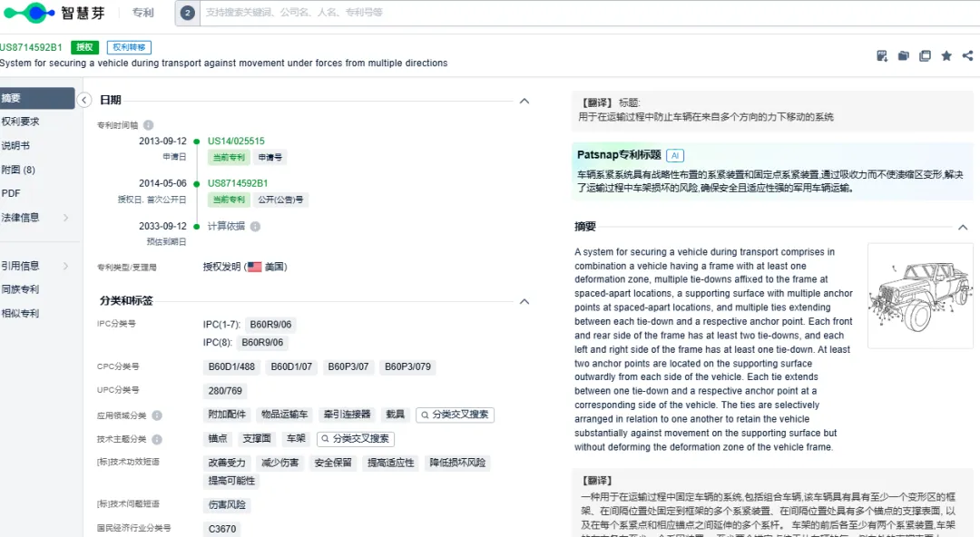Click the 申请号 tag
This screenshot has width=980, height=537.
point(270,158)
